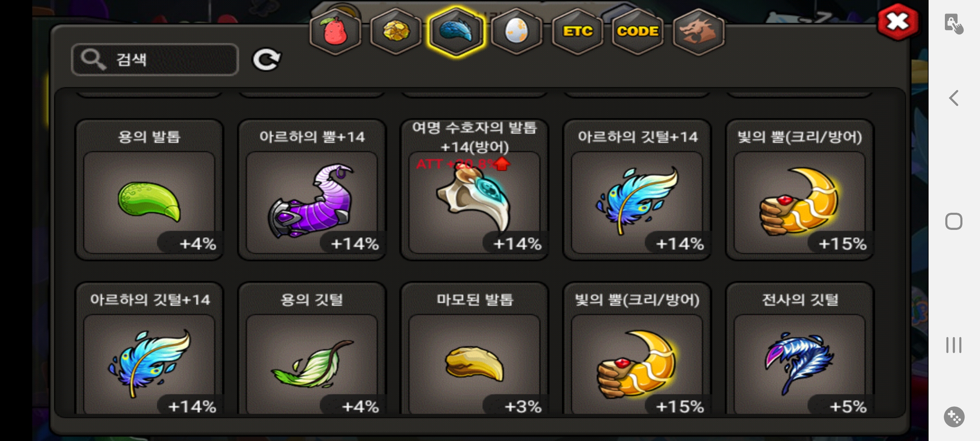Image resolution: width=980 pixels, height=441 pixels.
Task: Pick the top-row 아르하의 깃털+14 feather
Action: click(637, 190)
